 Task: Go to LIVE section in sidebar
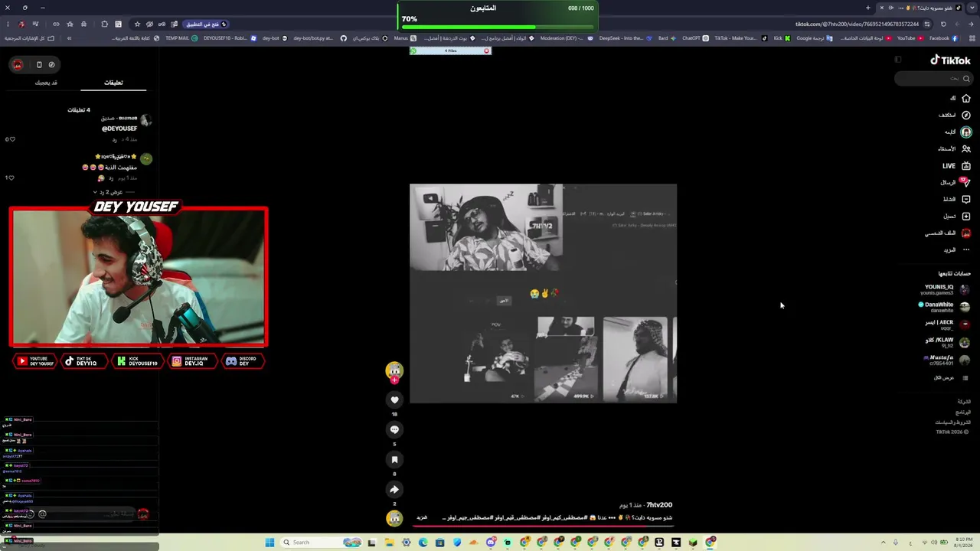point(957,165)
